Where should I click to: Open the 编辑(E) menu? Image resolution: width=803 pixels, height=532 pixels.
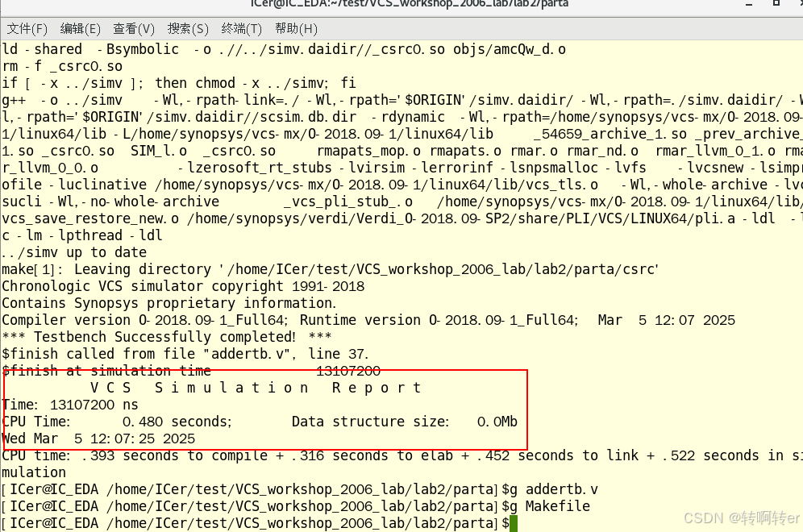coord(80,28)
